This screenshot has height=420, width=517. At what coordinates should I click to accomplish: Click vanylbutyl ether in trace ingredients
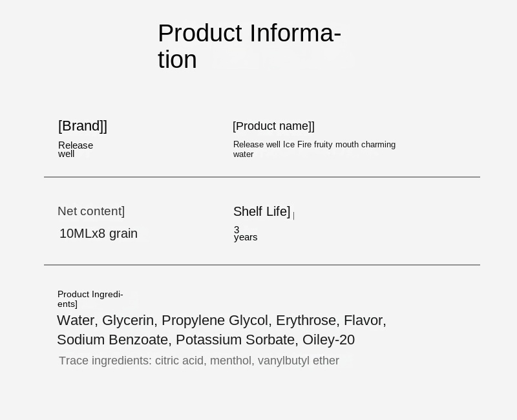[299, 361]
